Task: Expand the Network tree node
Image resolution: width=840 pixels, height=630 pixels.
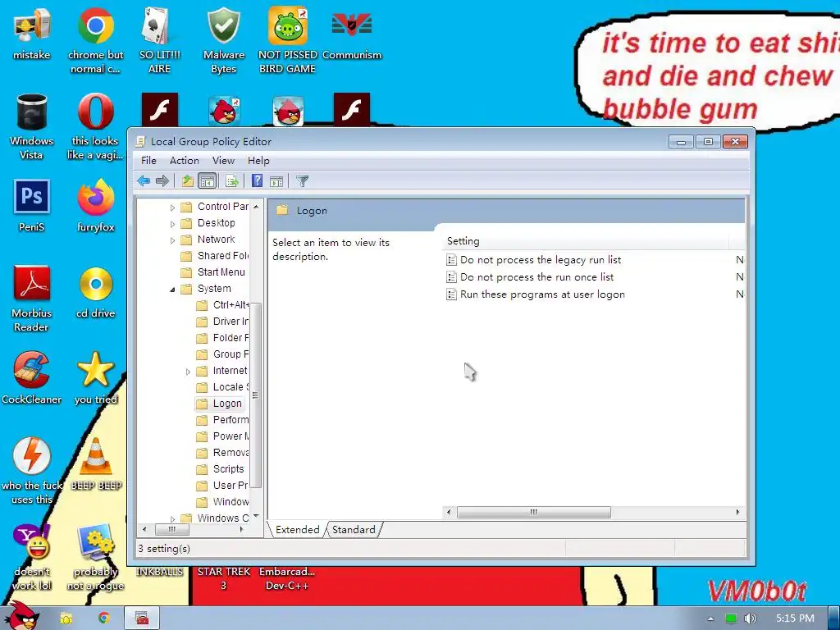Action: click(x=172, y=240)
